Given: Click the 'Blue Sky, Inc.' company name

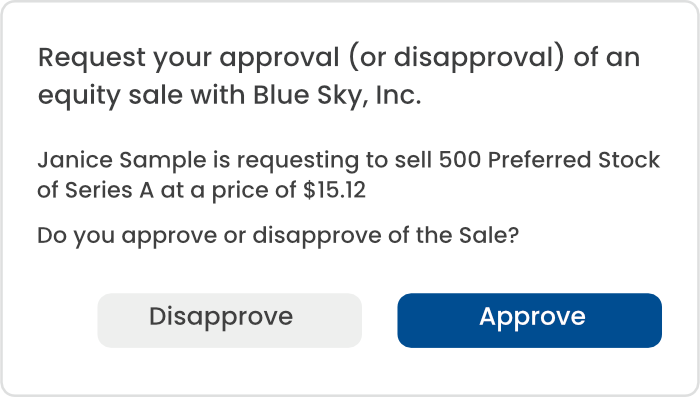Looking at the screenshot, I should tap(337, 96).
